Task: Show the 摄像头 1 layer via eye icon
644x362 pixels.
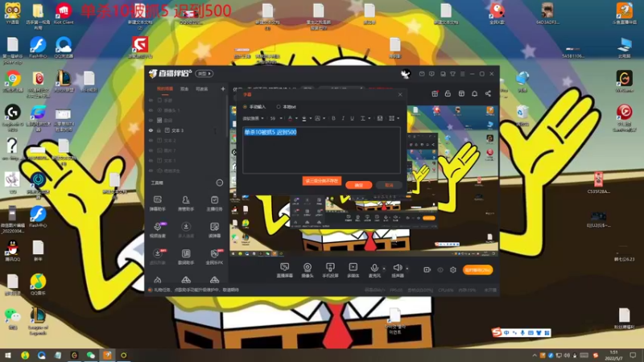Action: [x=151, y=110]
